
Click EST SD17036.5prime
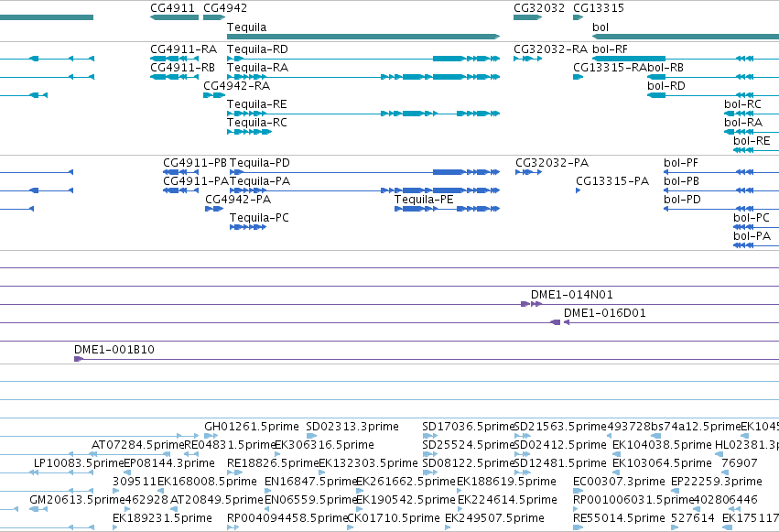pos(468,427)
